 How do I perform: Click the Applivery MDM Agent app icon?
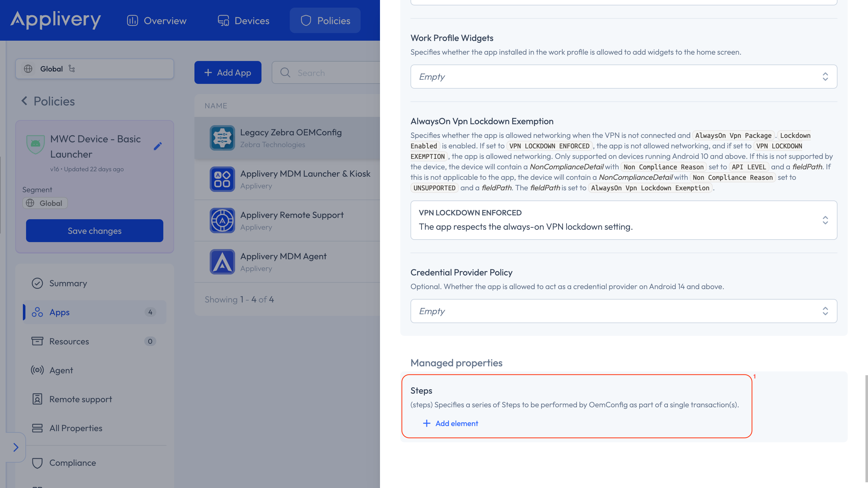[x=222, y=262]
